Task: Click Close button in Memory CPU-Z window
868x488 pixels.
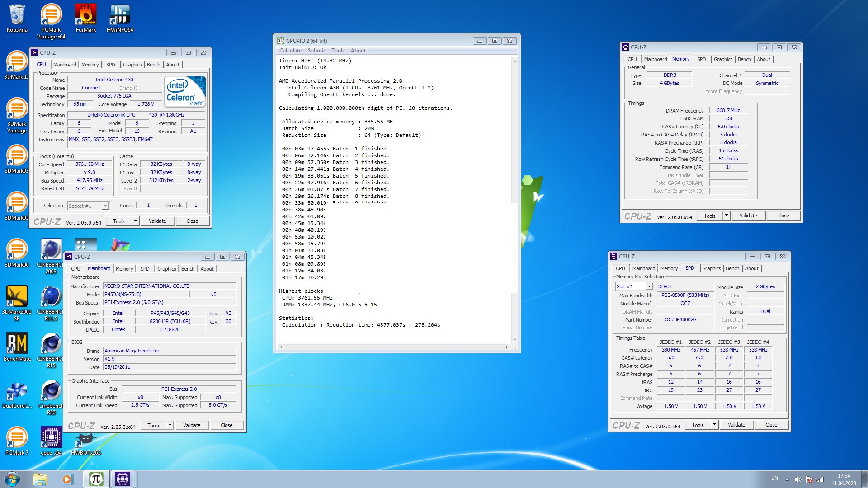Action: pyautogui.click(x=783, y=216)
